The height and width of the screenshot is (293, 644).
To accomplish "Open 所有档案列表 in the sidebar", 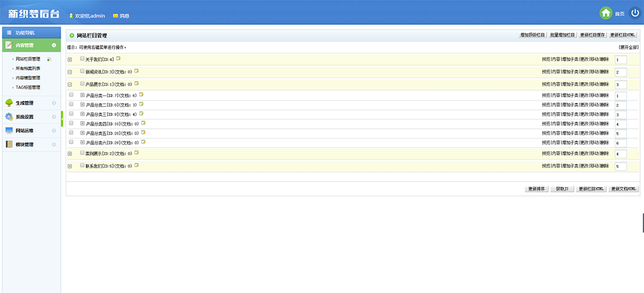I will pos(28,68).
